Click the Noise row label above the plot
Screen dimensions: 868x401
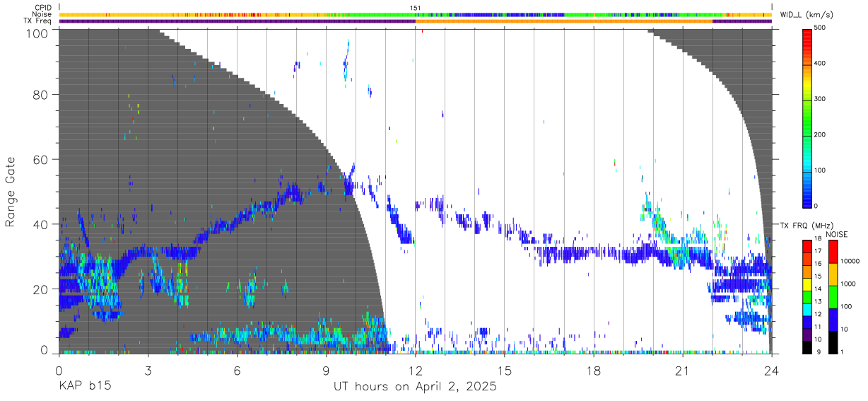click(42, 14)
